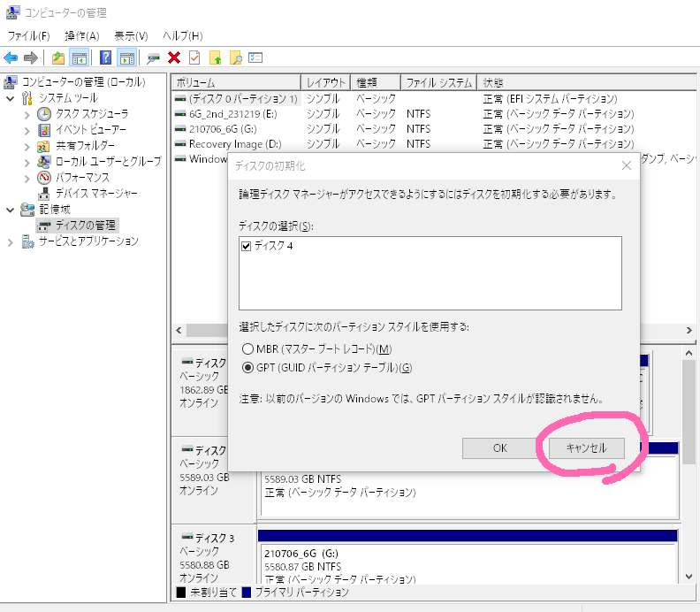Click right arrow of volume list scrollbar
This screenshot has width=700, height=612.
click(x=689, y=331)
